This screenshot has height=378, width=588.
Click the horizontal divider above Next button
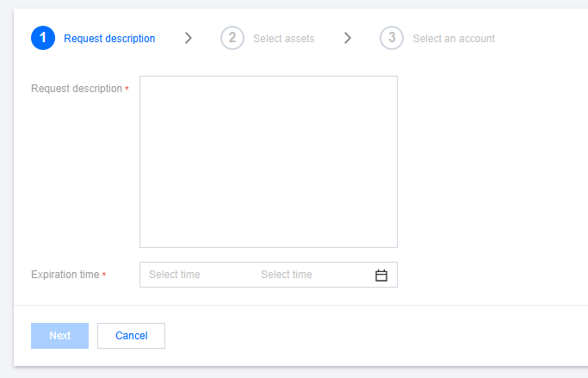300,305
